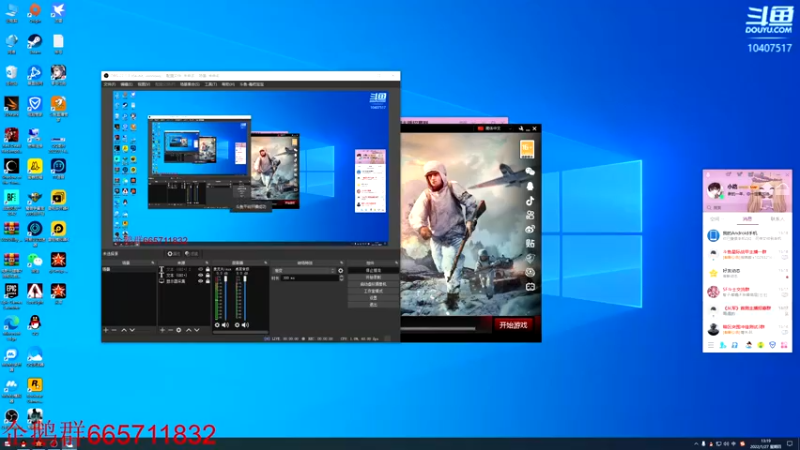
Task: Click second channel blue volume slider
Action: click(245, 298)
